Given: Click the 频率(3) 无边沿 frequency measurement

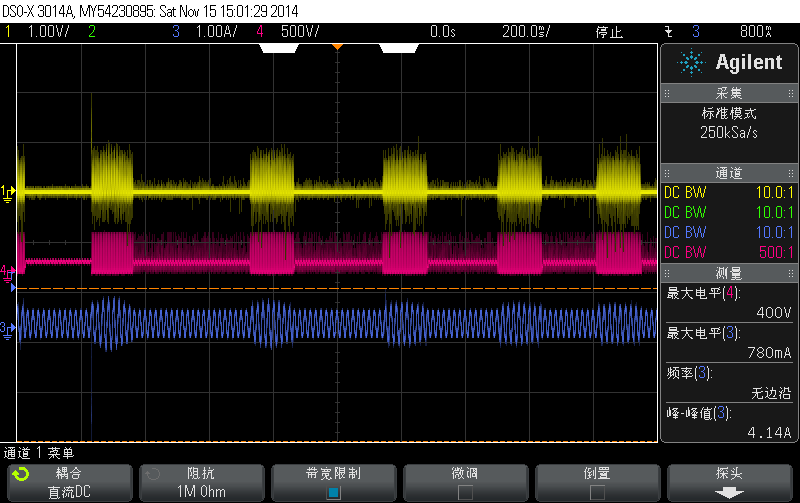Looking at the screenshot, I should (729, 383).
